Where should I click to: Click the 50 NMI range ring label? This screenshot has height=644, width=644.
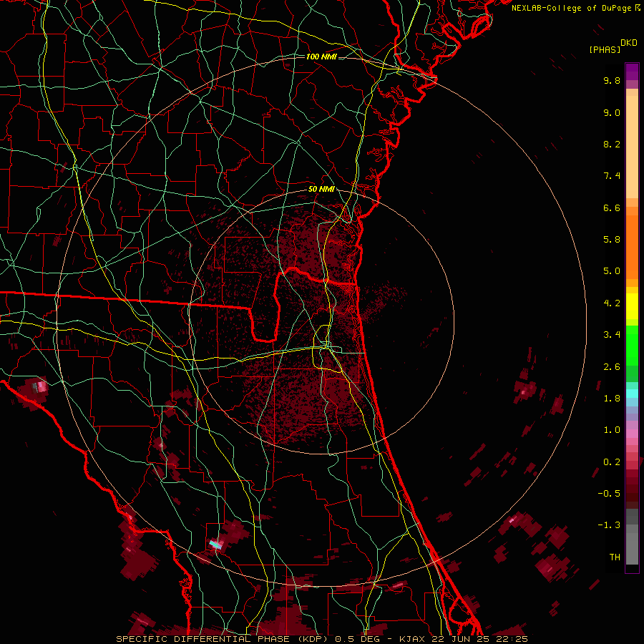(x=321, y=189)
